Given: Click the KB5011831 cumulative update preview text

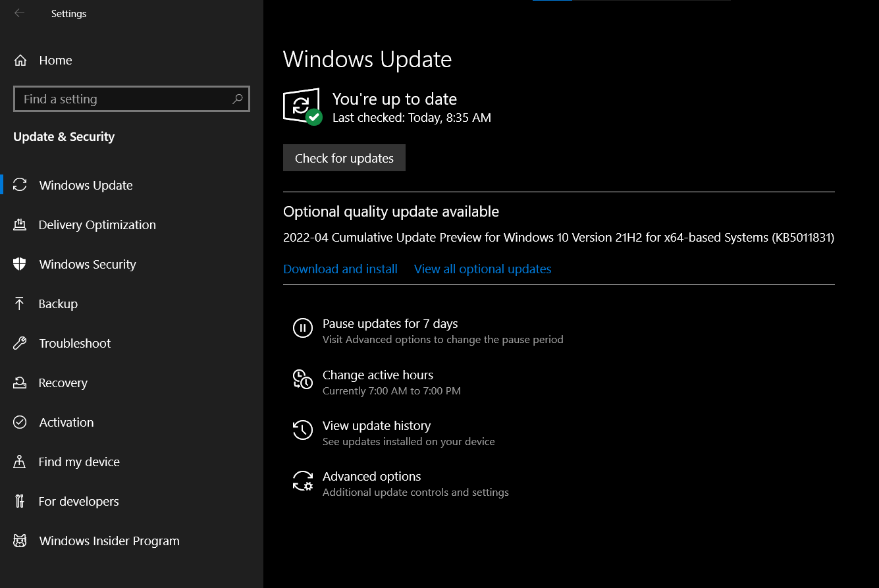Looking at the screenshot, I should click(558, 237).
